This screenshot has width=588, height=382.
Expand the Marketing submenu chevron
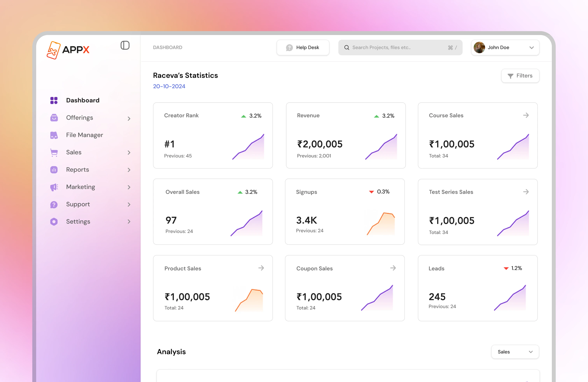[129, 187]
